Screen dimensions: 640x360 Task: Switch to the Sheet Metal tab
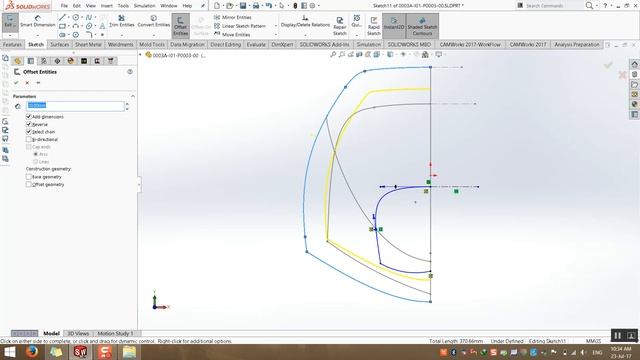(x=88, y=44)
